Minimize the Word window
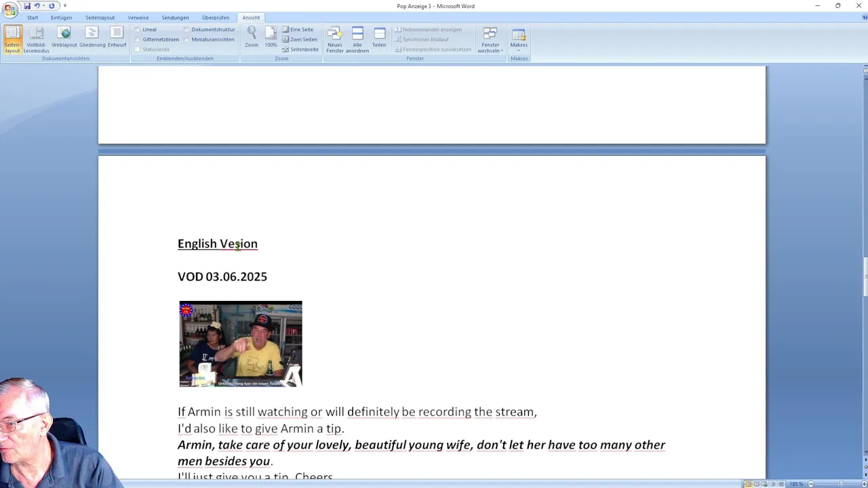Viewport: 868px width, 488px height. [817, 5]
